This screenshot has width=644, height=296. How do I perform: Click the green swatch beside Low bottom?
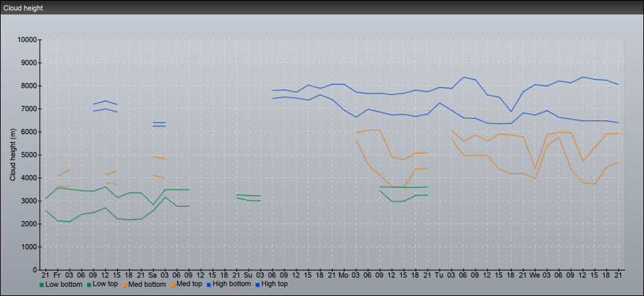coord(41,285)
